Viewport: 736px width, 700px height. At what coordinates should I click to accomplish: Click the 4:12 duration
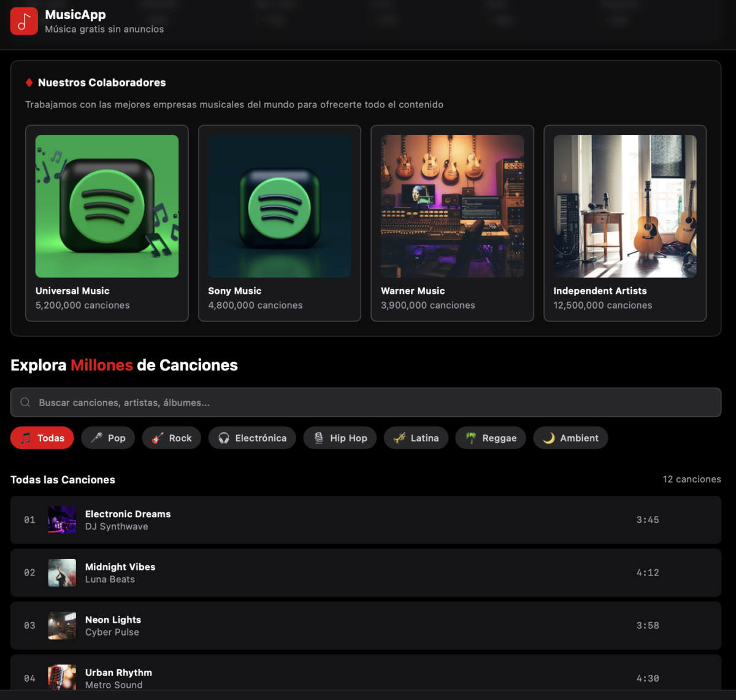point(648,572)
